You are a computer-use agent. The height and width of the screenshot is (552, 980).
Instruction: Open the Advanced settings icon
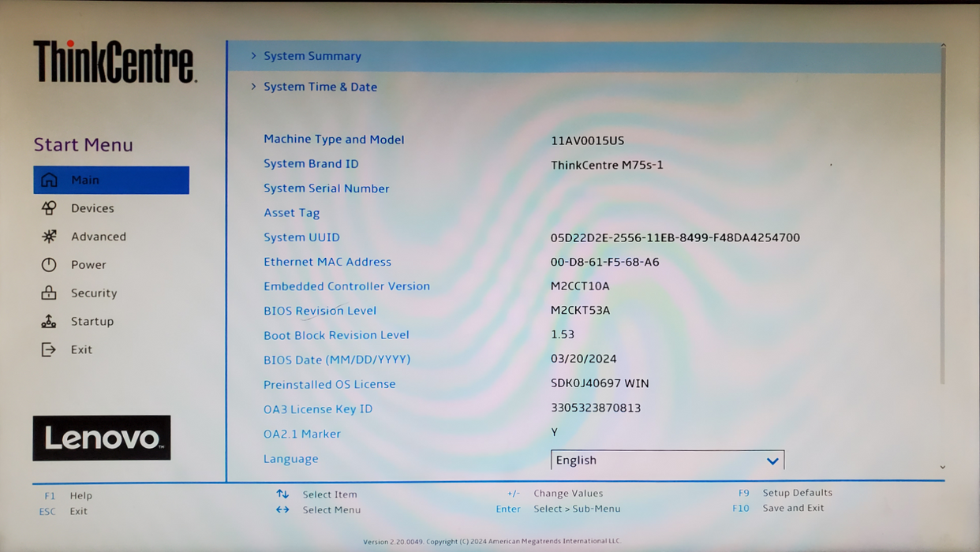[50, 236]
